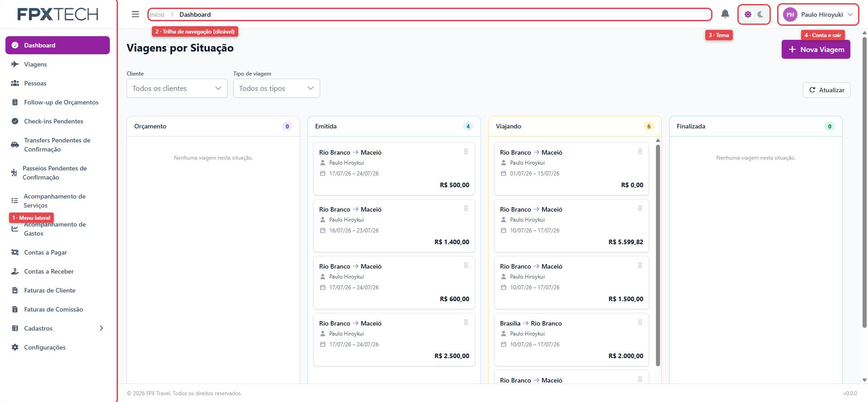868x402 pixels.
Task: Expand the Cadastros submenu chevron
Action: (101, 328)
